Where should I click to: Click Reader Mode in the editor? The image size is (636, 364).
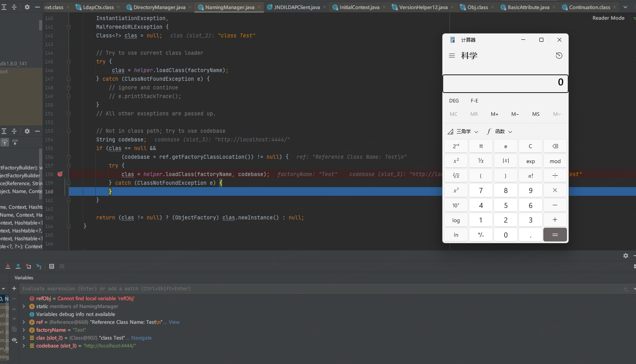coord(608,18)
